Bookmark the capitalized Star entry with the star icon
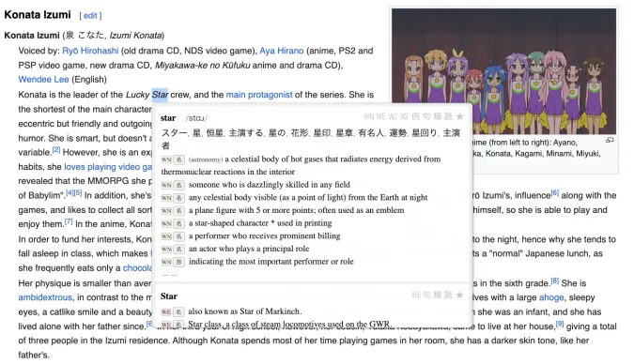This screenshot has height=364, width=634. [x=459, y=295]
